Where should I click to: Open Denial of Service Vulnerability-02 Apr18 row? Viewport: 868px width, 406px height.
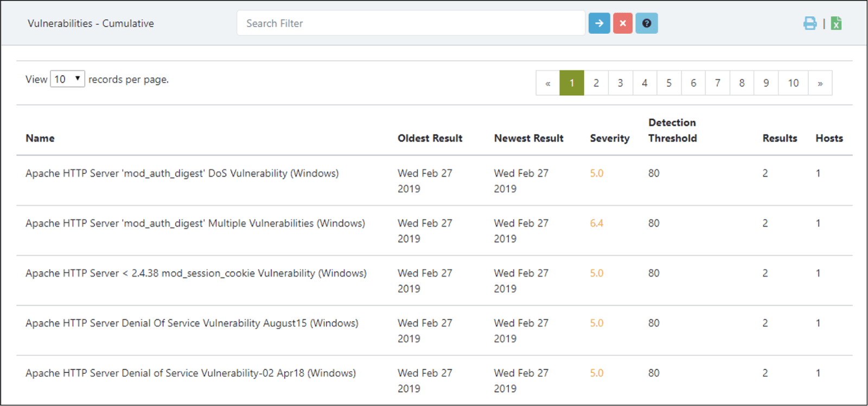[191, 373]
